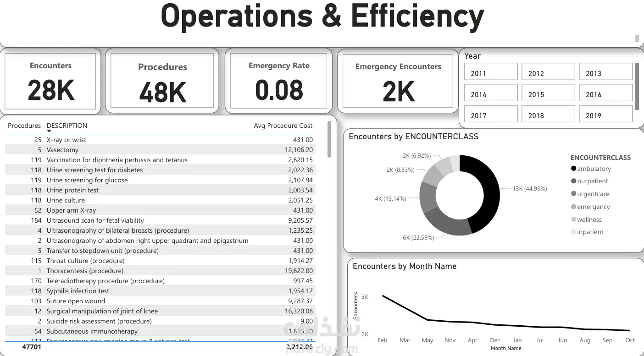Viewport: 644px width, 356px height.
Task: Click the Suture open wound row
Action: [x=160, y=301]
